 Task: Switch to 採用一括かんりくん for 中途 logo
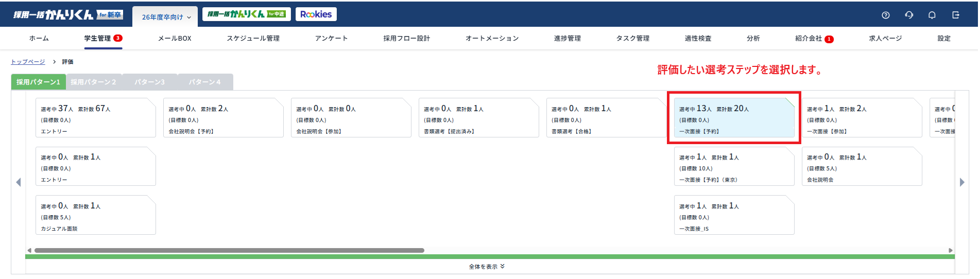(246, 14)
